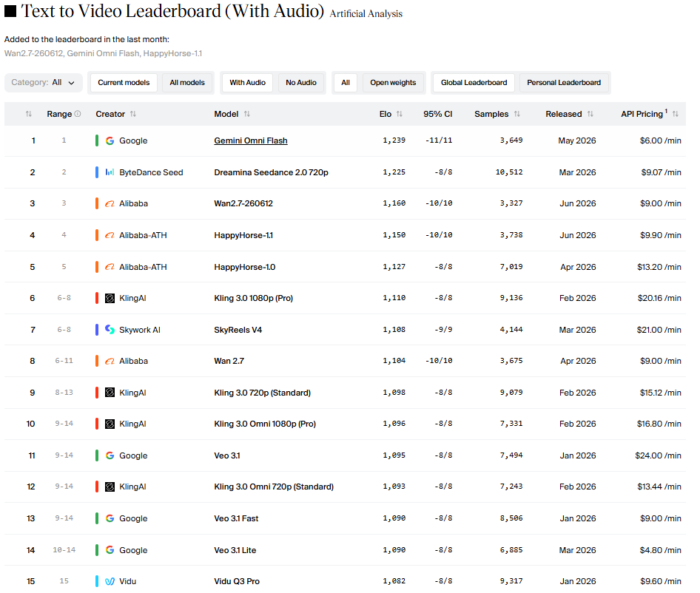Click Google logo in Veo 3.1 Lite row
Screen dimensions: 700x593
click(110, 550)
